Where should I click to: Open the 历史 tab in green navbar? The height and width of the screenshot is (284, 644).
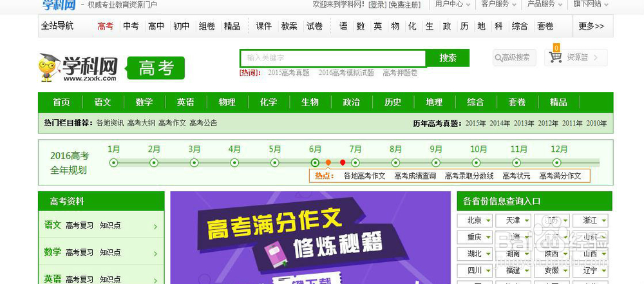point(393,102)
